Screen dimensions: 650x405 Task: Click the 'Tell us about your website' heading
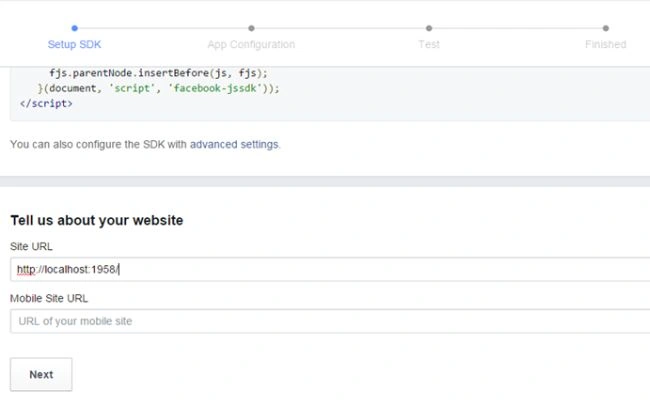click(x=97, y=220)
